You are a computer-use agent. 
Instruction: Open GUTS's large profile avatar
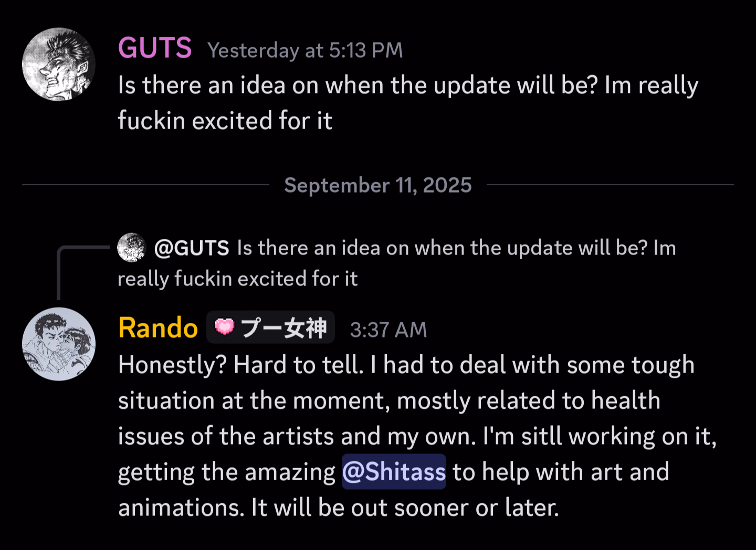pos(59,65)
